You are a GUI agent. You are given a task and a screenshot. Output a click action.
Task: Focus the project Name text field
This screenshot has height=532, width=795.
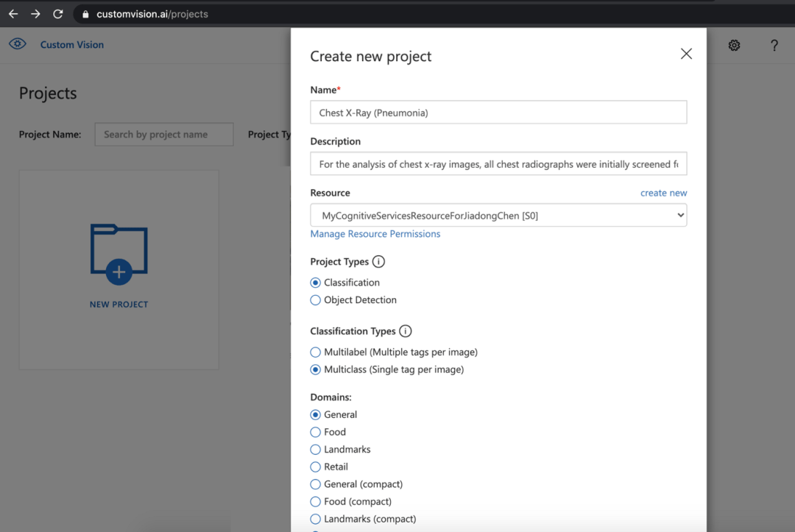click(x=498, y=113)
